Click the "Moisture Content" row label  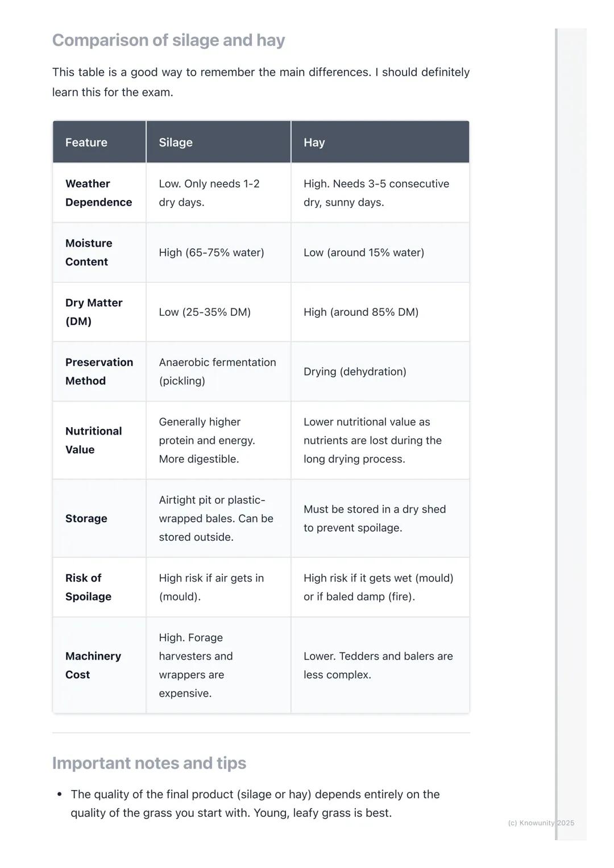point(89,252)
